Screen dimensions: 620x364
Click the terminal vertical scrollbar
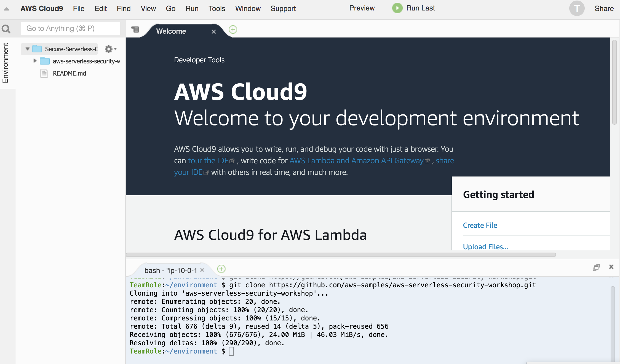tap(613, 324)
